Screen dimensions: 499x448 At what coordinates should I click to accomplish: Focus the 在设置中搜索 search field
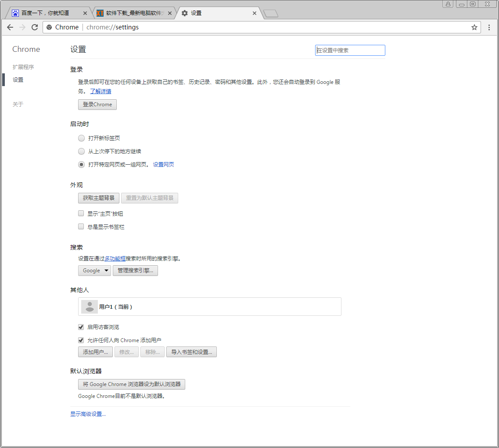coord(350,51)
